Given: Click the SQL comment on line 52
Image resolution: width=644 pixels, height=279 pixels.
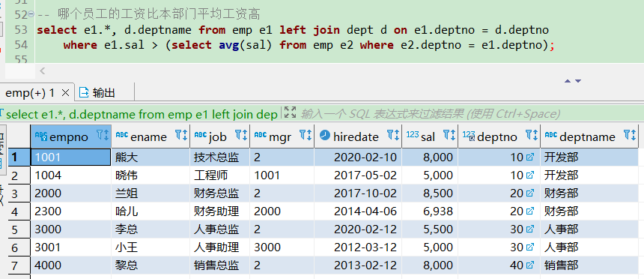Looking at the screenshot, I should [x=148, y=15].
